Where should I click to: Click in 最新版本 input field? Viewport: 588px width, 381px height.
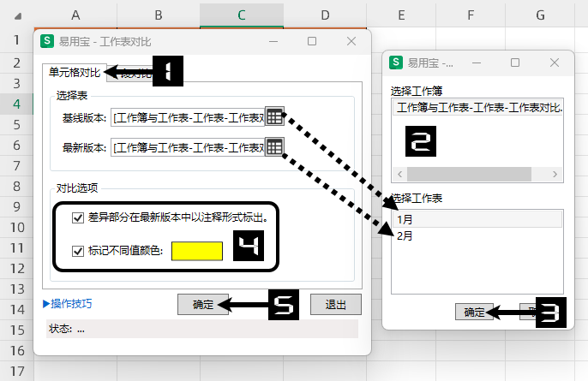pyautogui.click(x=188, y=147)
